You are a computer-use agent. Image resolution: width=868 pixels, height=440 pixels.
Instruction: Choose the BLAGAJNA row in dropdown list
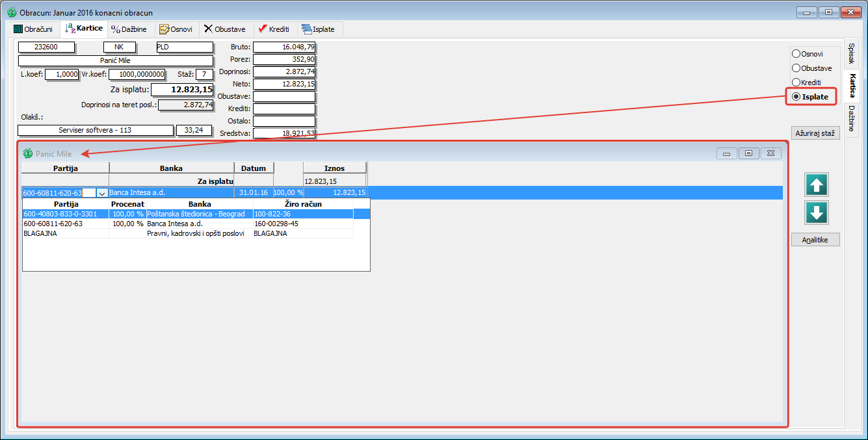pyautogui.click(x=40, y=233)
